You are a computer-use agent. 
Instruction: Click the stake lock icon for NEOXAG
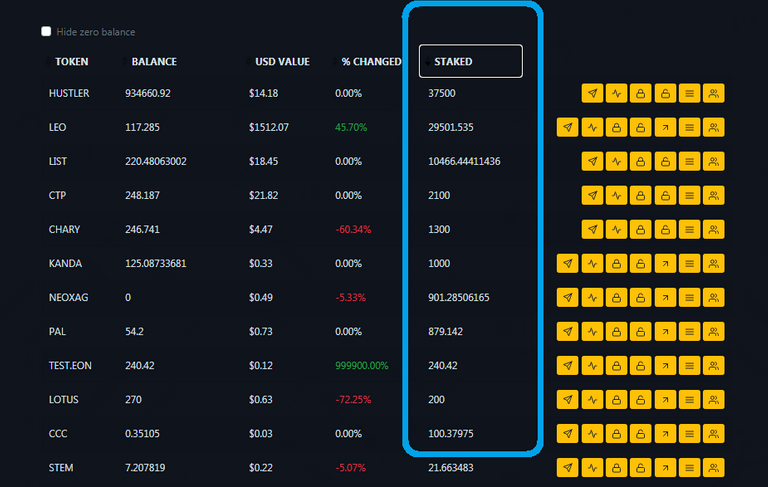click(617, 297)
